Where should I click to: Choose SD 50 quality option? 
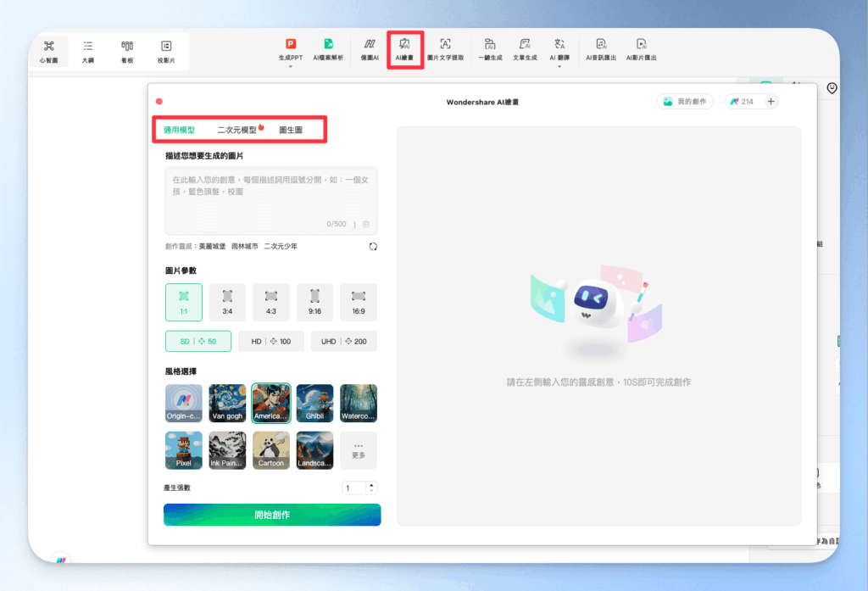coord(198,341)
